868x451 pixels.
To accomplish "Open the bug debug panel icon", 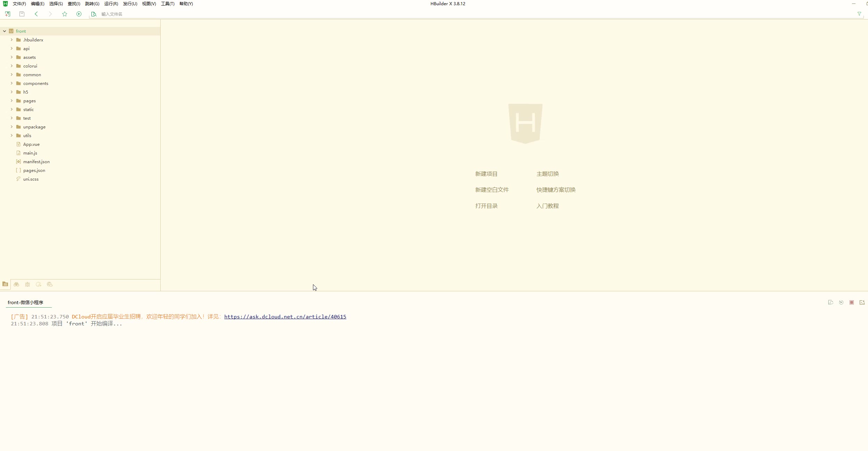I will point(27,284).
